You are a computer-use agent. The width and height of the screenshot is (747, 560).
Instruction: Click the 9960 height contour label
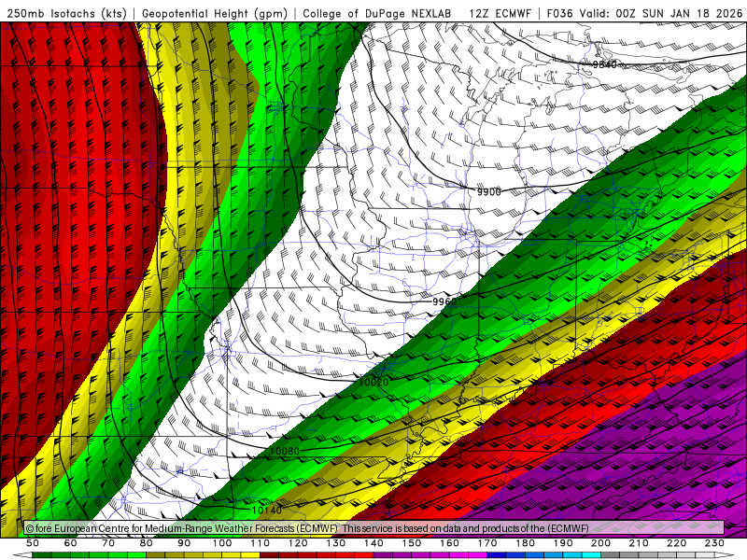click(x=444, y=301)
